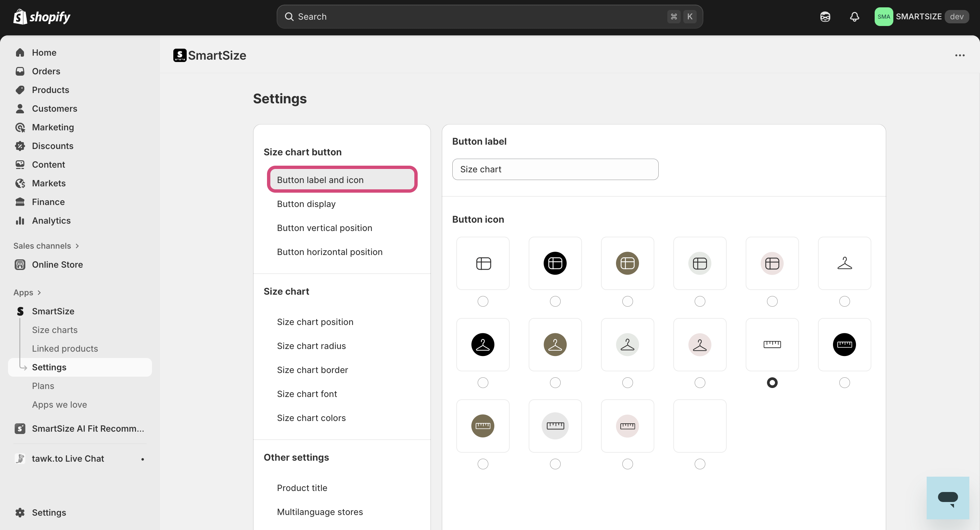Open the sidekick assistant face icon

tap(825, 17)
